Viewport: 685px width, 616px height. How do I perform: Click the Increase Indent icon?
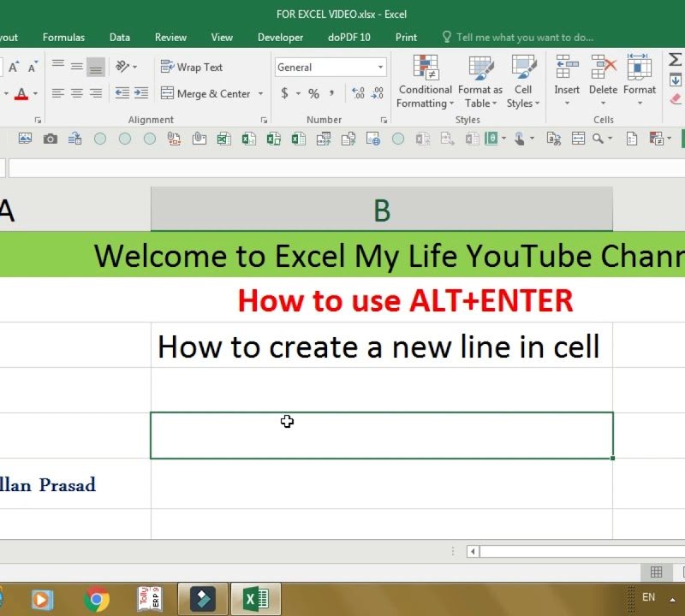141,93
